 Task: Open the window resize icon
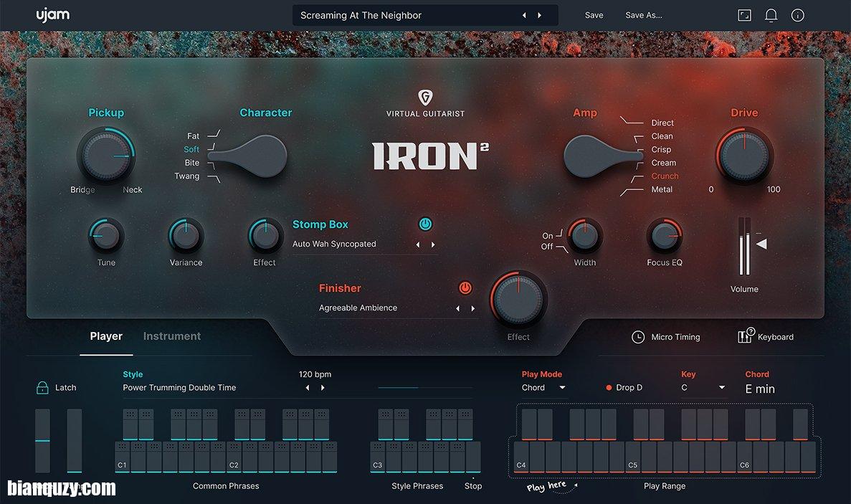click(745, 15)
